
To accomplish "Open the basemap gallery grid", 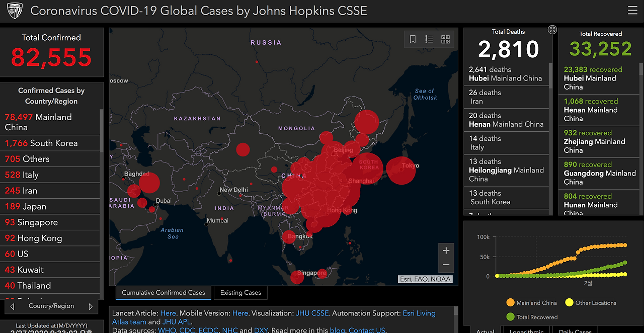I will pos(445,39).
